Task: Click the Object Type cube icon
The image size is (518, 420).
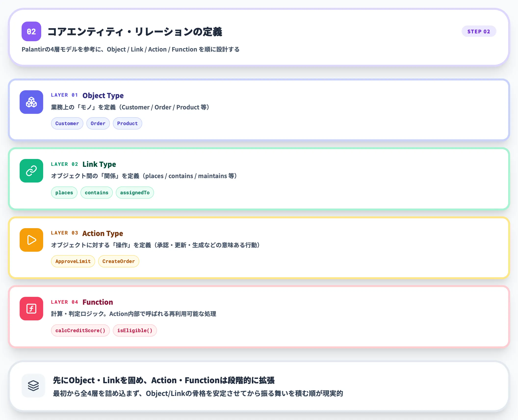Action: click(x=31, y=102)
